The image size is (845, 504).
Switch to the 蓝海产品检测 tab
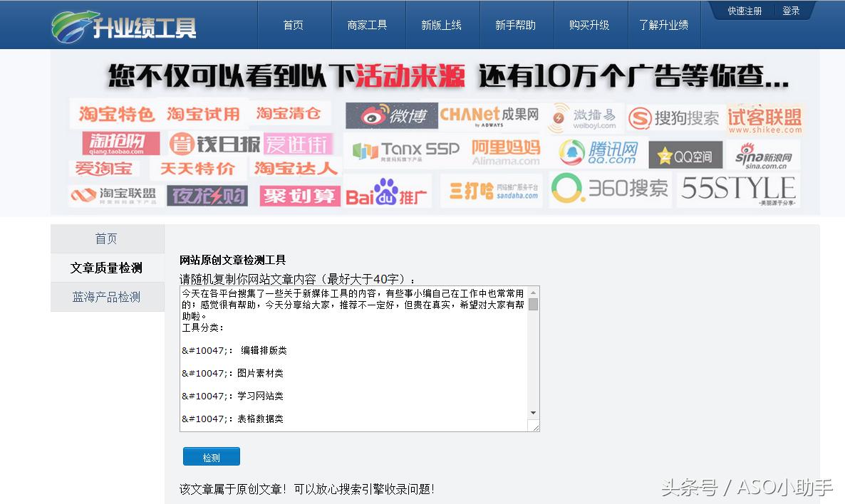(107, 296)
